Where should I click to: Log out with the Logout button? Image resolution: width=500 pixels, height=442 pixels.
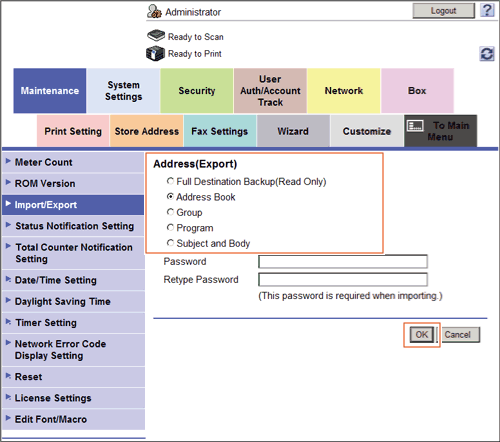point(443,11)
